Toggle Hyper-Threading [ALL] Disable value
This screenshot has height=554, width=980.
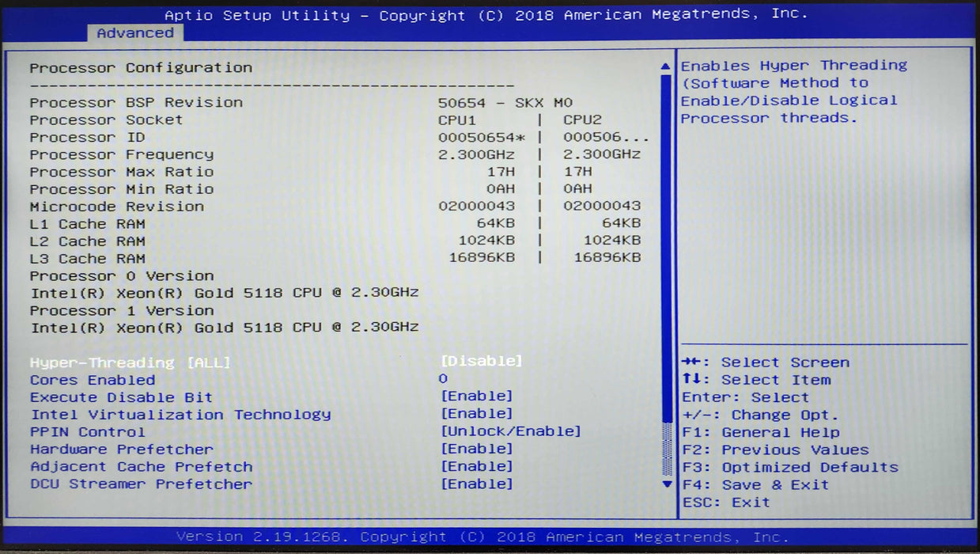click(481, 361)
